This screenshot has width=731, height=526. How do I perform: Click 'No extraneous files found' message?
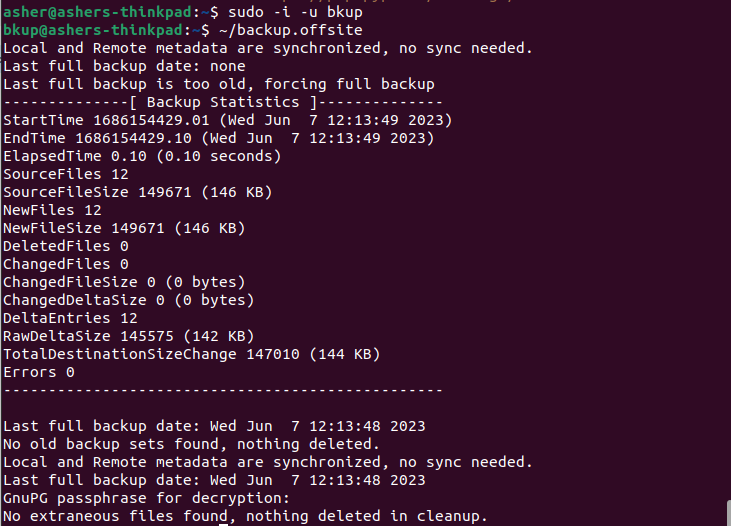click(245, 516)
